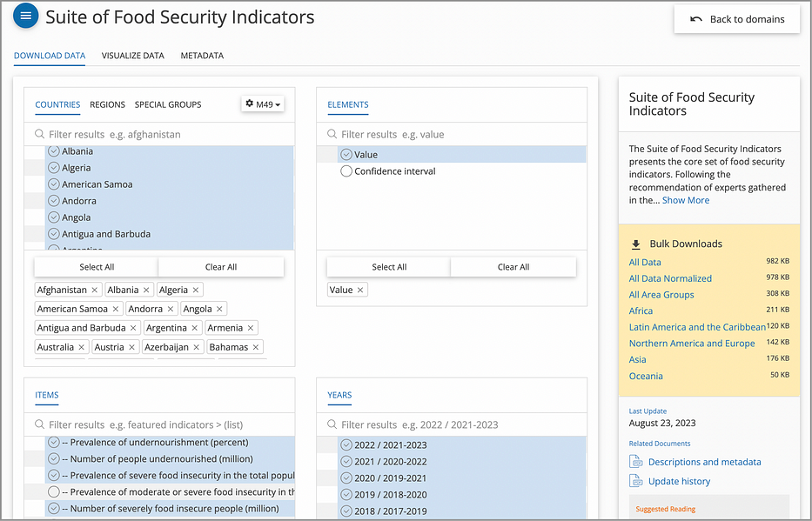Click the Bulk Downloads download icon

636,244
